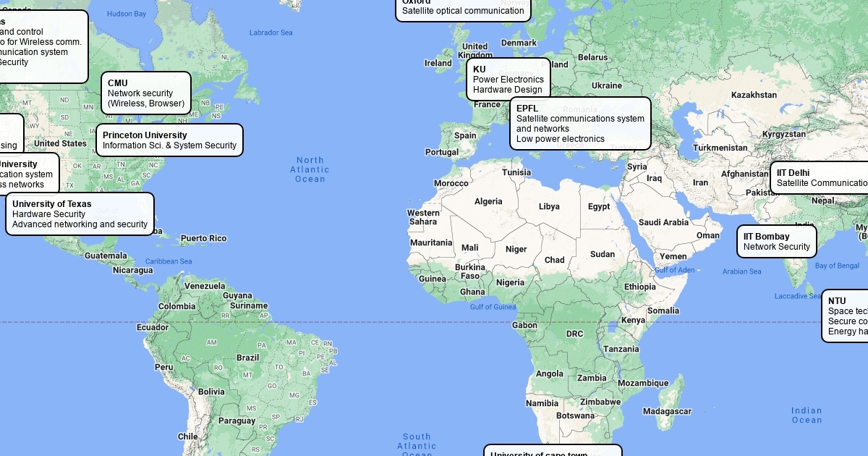The image size is (868, 456).
Task: Click the Algeria country label
Action: click(x=488, y=201)
